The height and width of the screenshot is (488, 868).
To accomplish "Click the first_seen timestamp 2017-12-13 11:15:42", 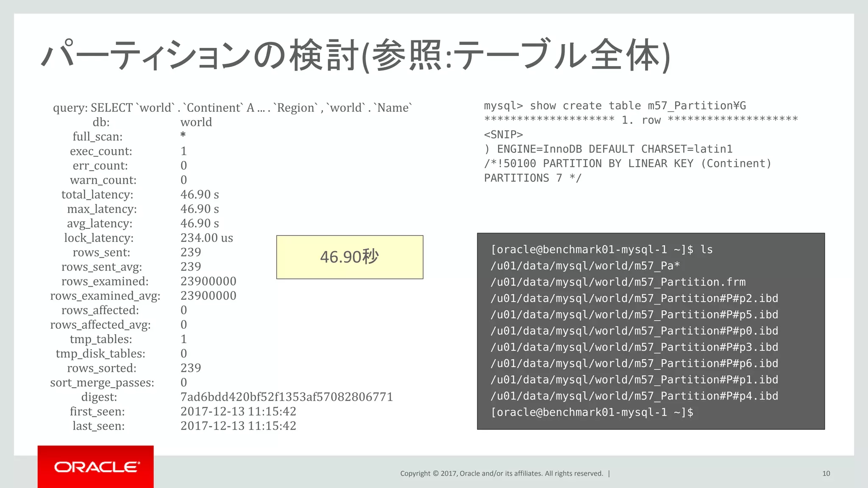I will coord(238,411).
